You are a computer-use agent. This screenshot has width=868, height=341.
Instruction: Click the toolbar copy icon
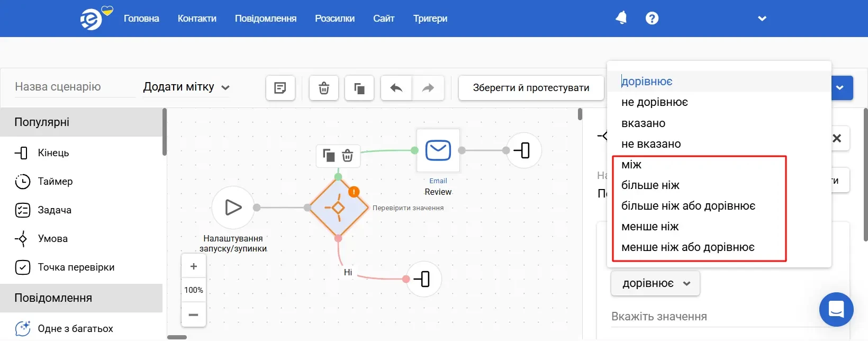pos(359,88)
